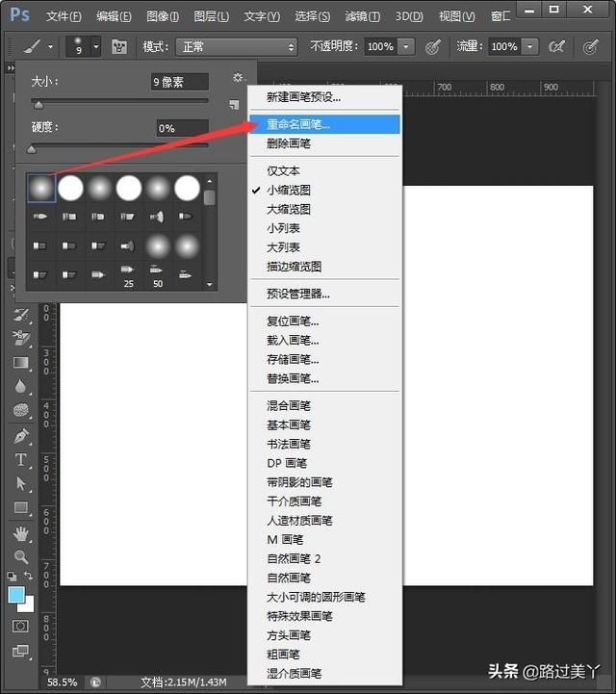Image resolution: width=616 pixels, height=694 pixels.
Task: Select 小列表 view option
Action: coord(324,228)
